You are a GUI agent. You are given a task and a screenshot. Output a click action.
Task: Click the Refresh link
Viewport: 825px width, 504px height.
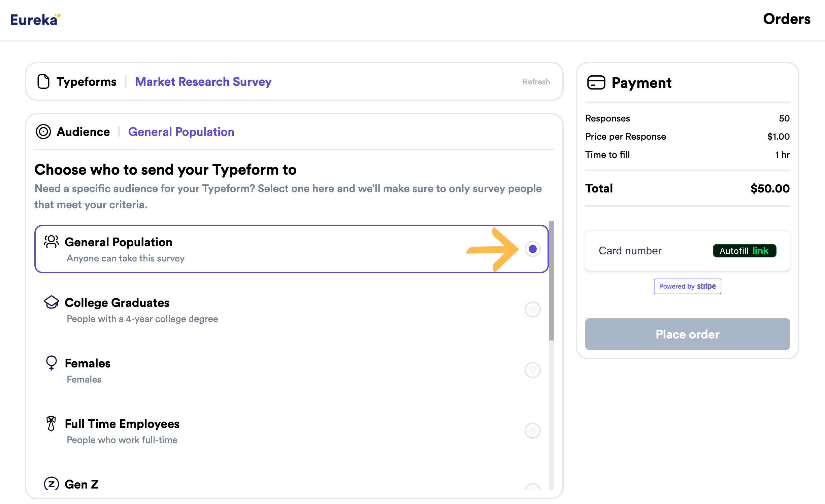pyautogui.click(x=536, y=82)
